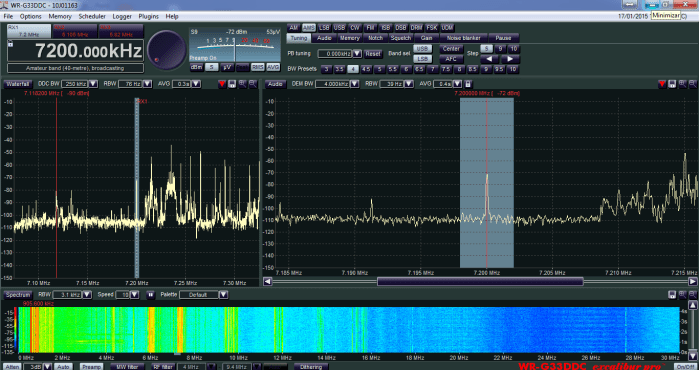Screen dimensions: 699x370
Task: Select AMS demodulation mode
Action: 309,28
